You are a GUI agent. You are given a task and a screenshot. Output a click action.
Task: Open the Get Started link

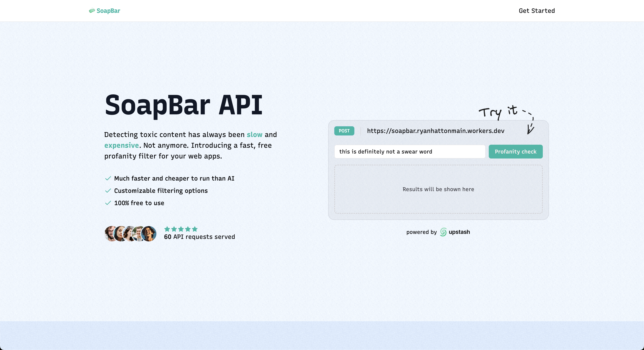click(537, 11)
